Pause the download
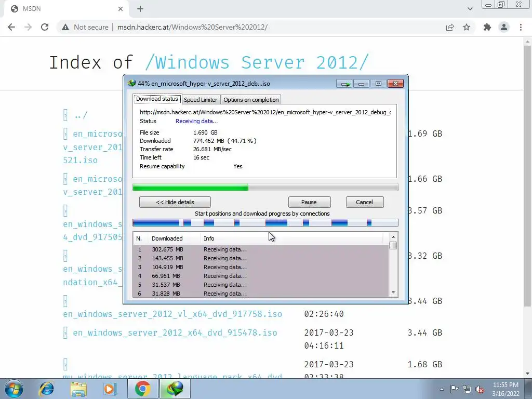532x399 pixels. click(x=309, y=202)
